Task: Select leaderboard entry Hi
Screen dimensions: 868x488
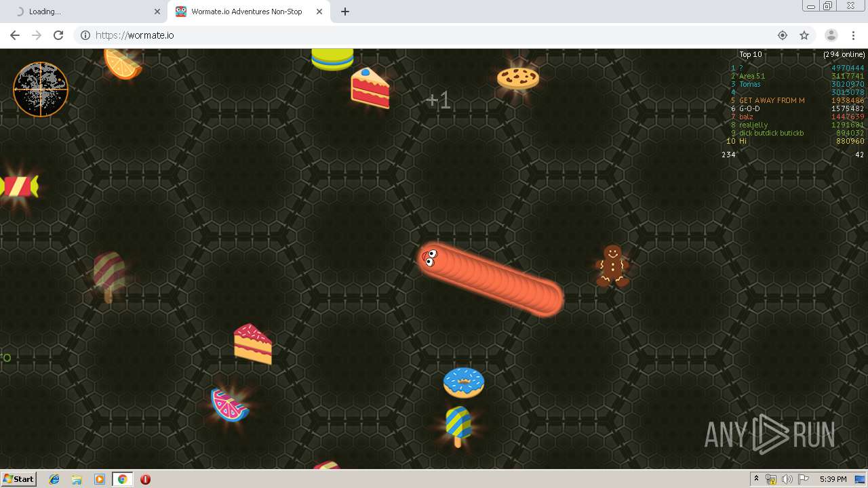Action: click(x=743, y=141)
